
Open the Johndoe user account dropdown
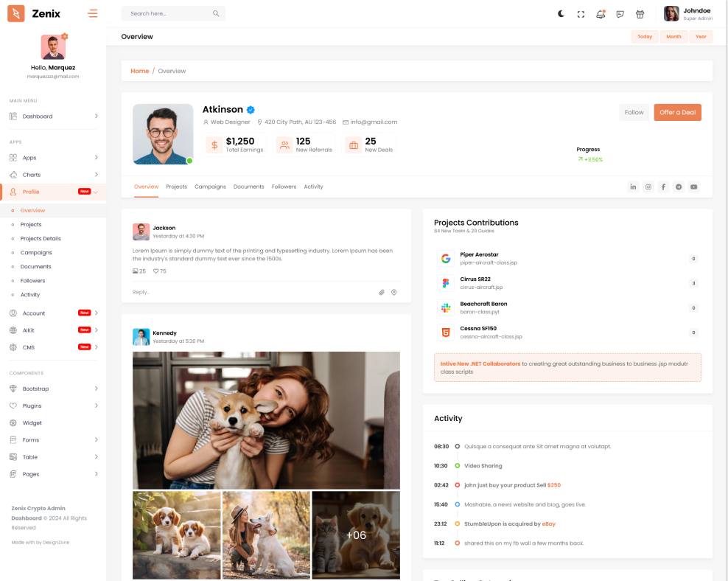tap(688, 14)
